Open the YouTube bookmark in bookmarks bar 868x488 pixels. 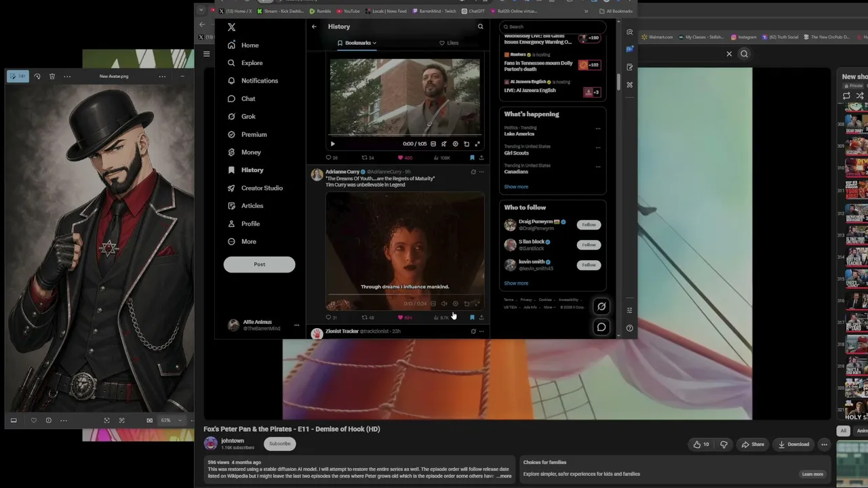coord(348,11)
